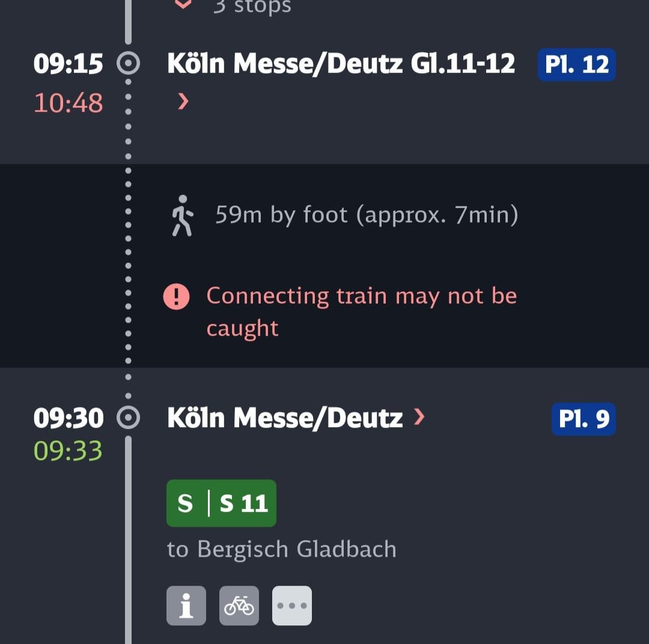The width and height of the screenshot is (649, 644).
Task: Tap the walking pedestrian icon
Action: [x=182, y=215]
